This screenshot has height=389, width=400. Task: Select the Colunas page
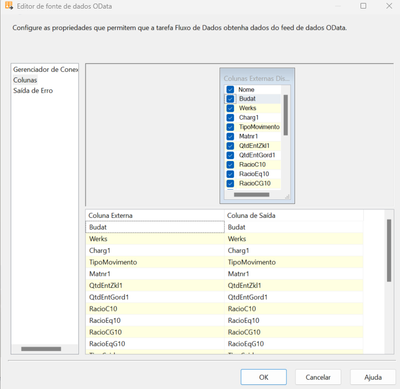coord(25,80)
